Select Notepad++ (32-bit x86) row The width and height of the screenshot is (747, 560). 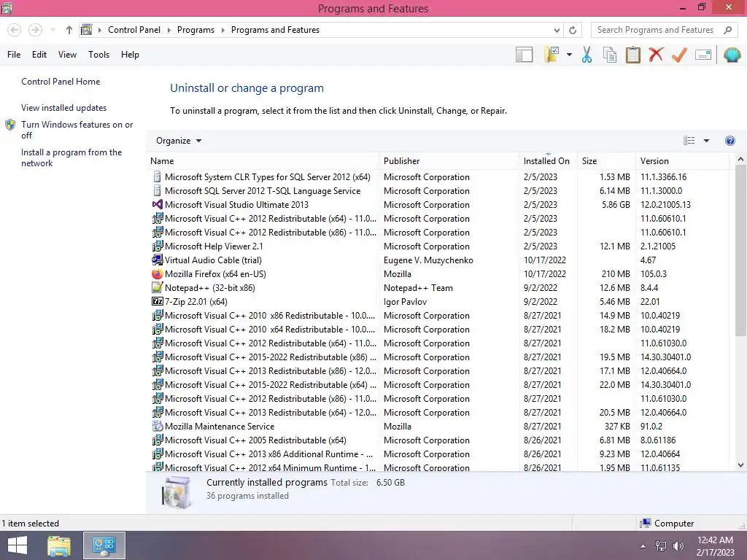click(x=438, y=288)
